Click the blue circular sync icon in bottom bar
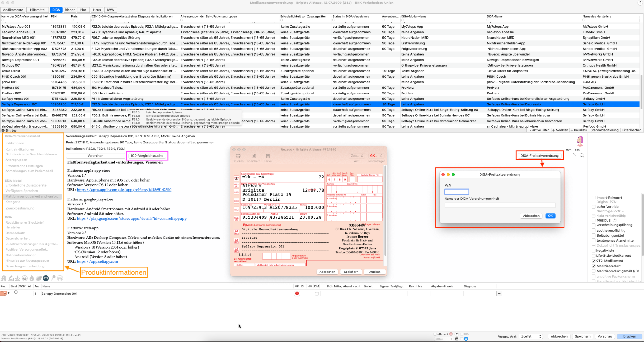Viewport: 644px width, 342px height. click(x=466, y=339)
